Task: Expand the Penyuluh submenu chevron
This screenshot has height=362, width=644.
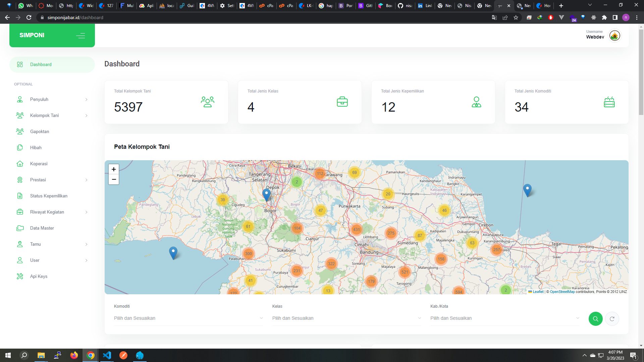Action: [x=87, y=100]
